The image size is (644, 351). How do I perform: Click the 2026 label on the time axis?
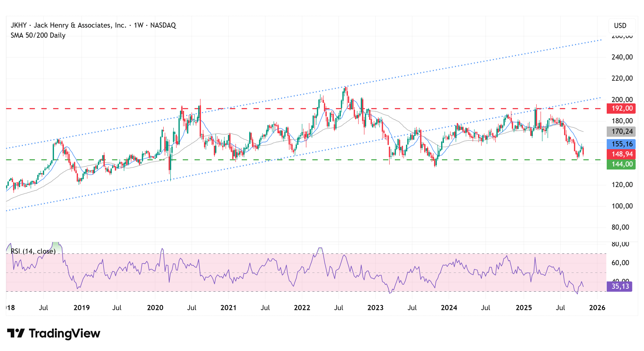point(597,308)
